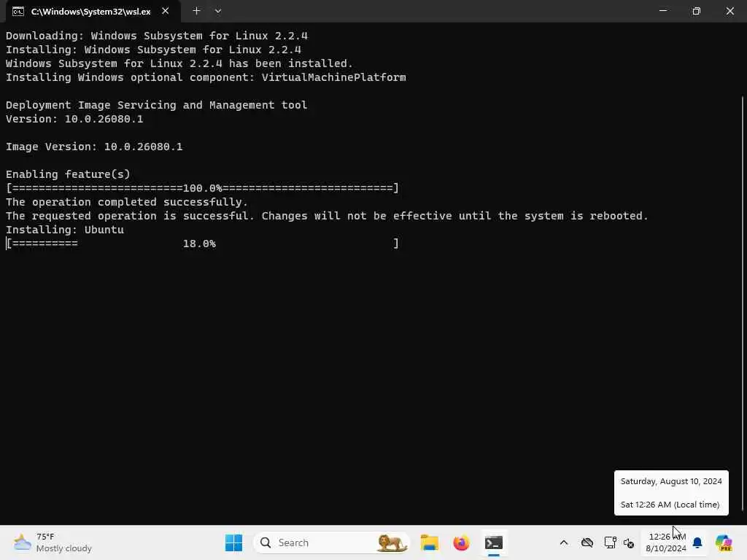Close the terminal window
747x560 pixels.
729,11
